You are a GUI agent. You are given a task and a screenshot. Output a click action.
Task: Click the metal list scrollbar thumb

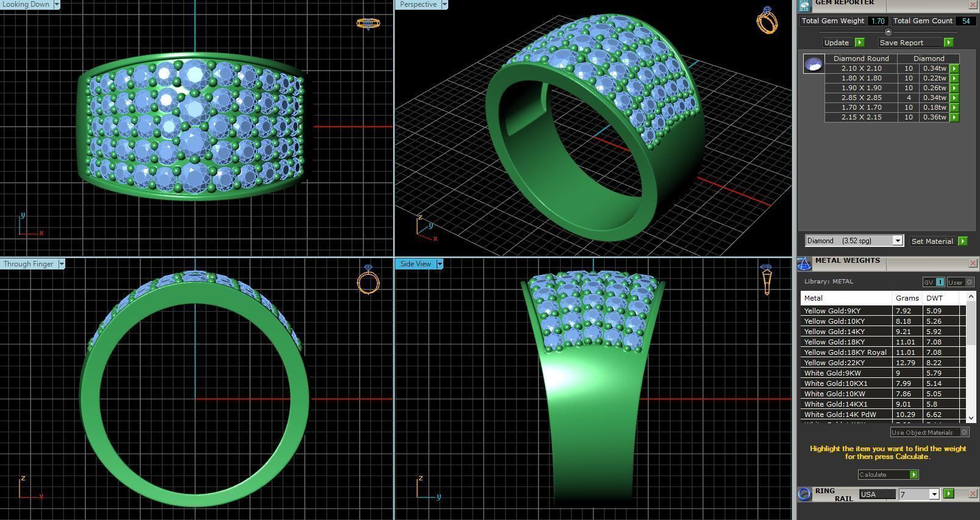click(971, 322)
